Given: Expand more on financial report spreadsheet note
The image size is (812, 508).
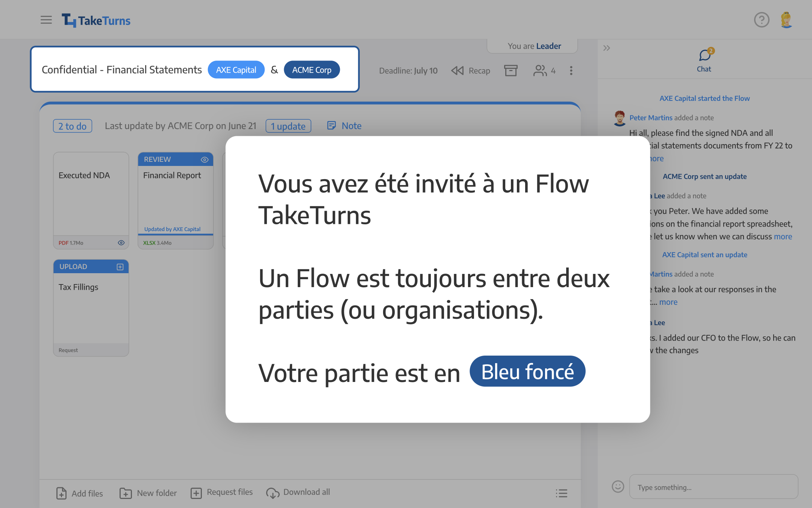Looking at the screenshot, I should (x=783, y=237).
